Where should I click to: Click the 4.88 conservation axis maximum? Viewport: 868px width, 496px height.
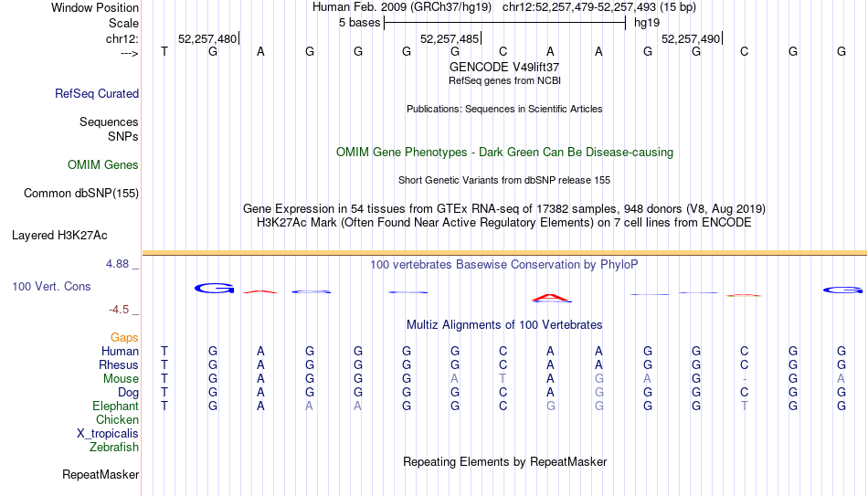pyautogui.click(x=117, y=264)
